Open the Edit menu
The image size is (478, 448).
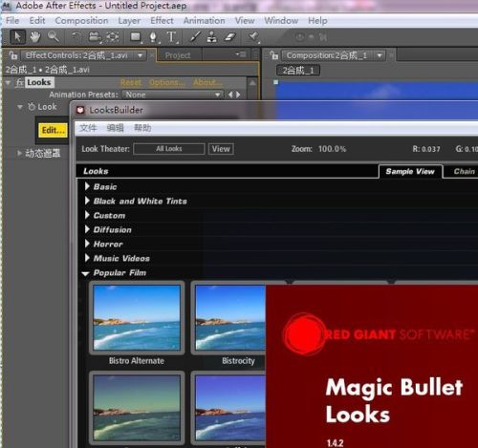click(x=37, y=21)
